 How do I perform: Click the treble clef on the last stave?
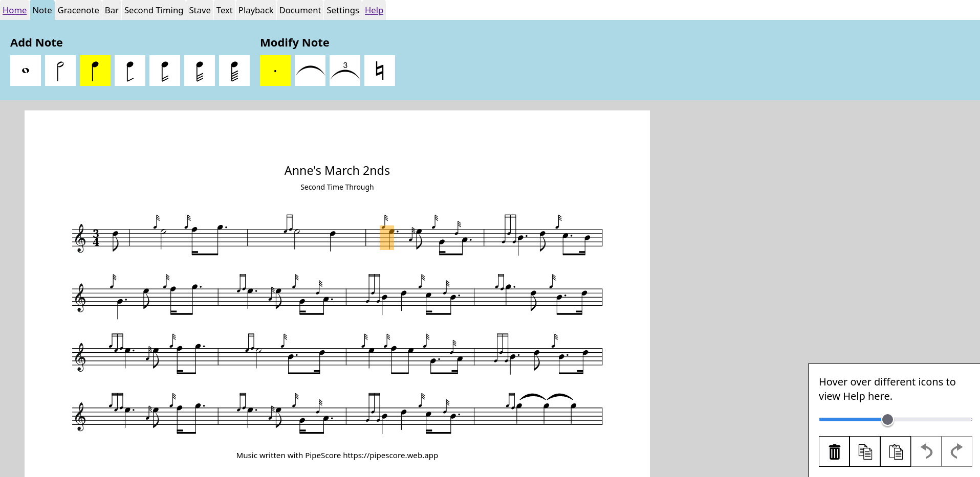80,417
